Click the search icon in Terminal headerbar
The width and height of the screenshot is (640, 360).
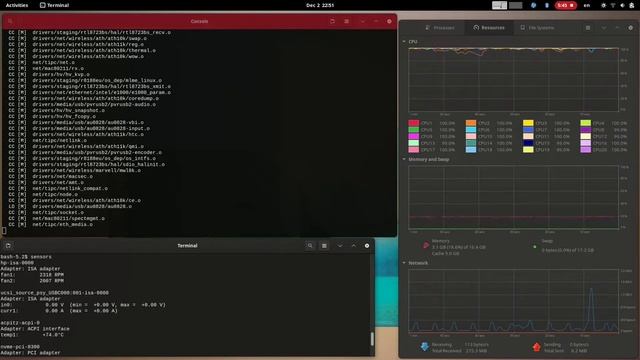310,246
